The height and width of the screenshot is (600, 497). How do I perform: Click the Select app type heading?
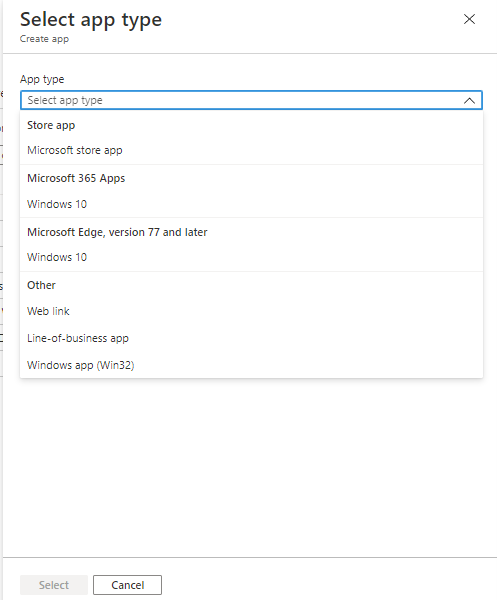tap(91, 20)
